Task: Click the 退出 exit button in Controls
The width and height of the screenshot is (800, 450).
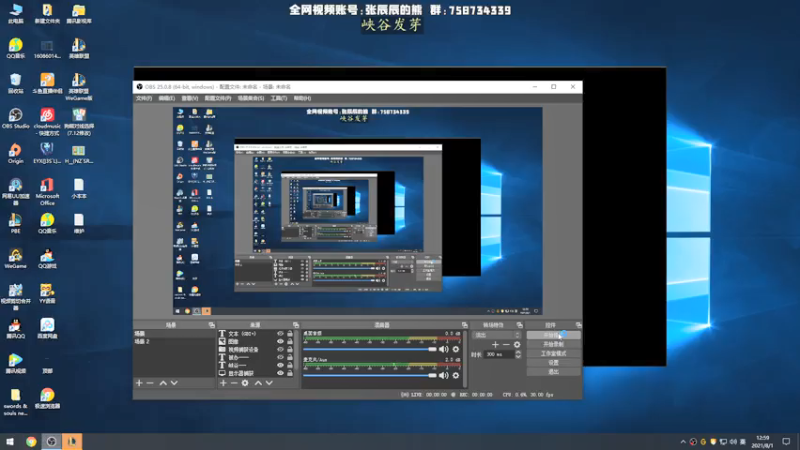Action: pos(554,372)
